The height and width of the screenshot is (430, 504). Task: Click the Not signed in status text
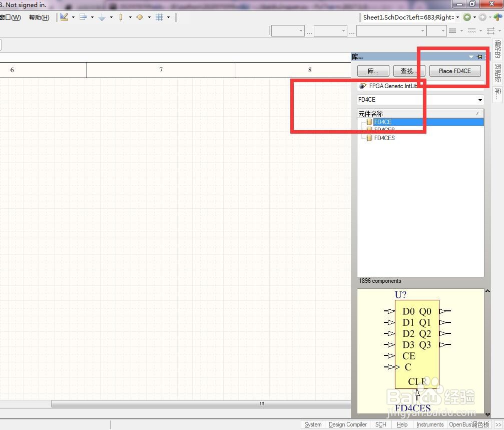pyautogui.click(x=26, y=5)
